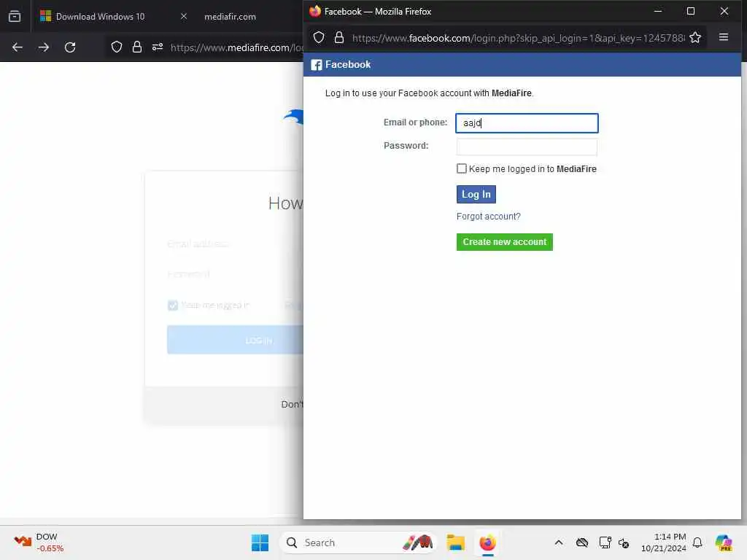747x560 pixels.
Task: Click the Facebook logo in the blue header
Action: pos(317,65)
